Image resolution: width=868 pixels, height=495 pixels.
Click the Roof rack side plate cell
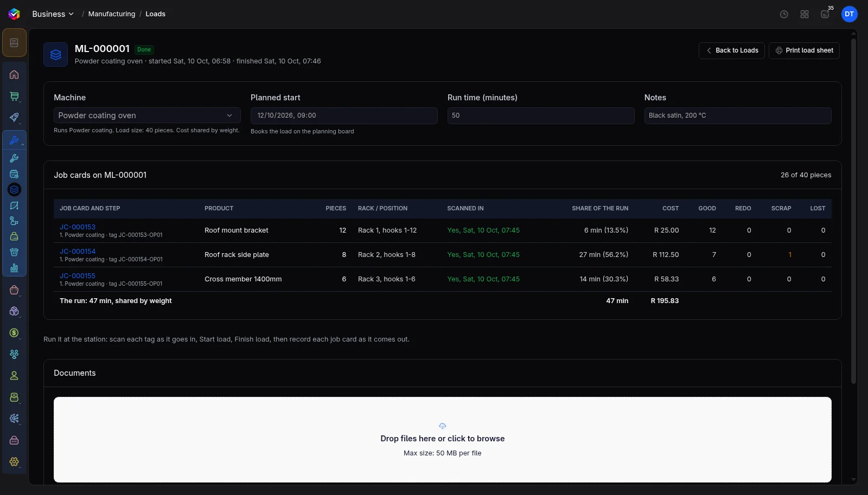[237, 255]
